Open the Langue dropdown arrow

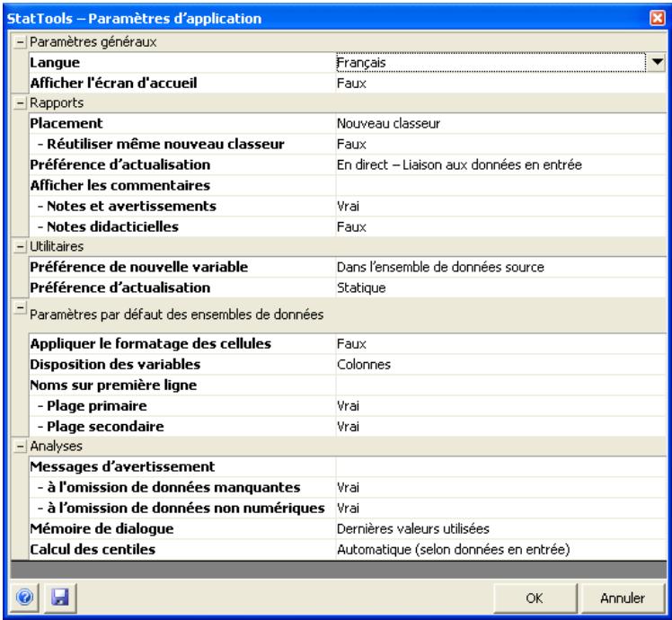[x=657, y=62]
